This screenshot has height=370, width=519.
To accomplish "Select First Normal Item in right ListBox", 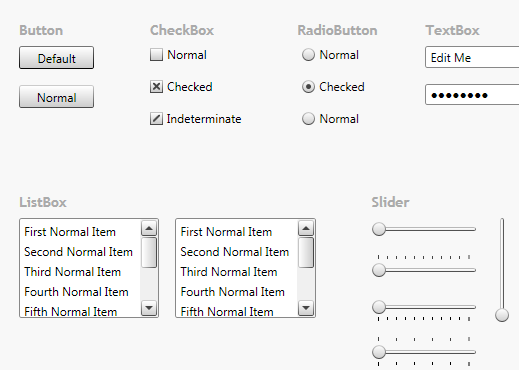I will point(237,232).
